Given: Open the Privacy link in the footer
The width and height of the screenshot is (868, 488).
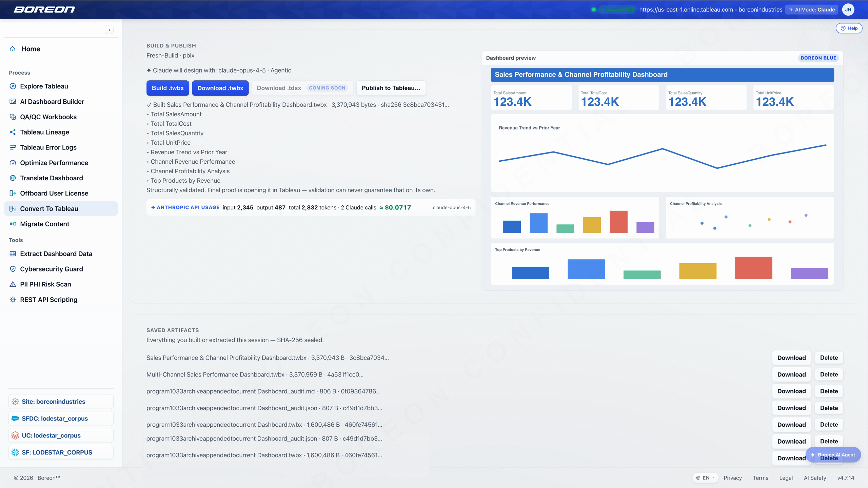Looking at the screenshot, I should [733, 478].
